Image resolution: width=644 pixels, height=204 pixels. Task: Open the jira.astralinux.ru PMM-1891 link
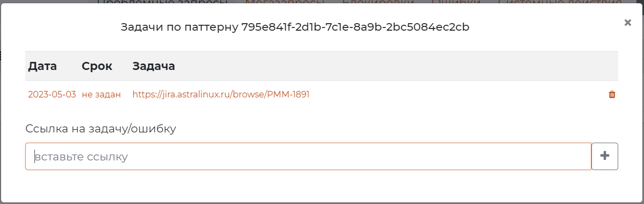221,95
